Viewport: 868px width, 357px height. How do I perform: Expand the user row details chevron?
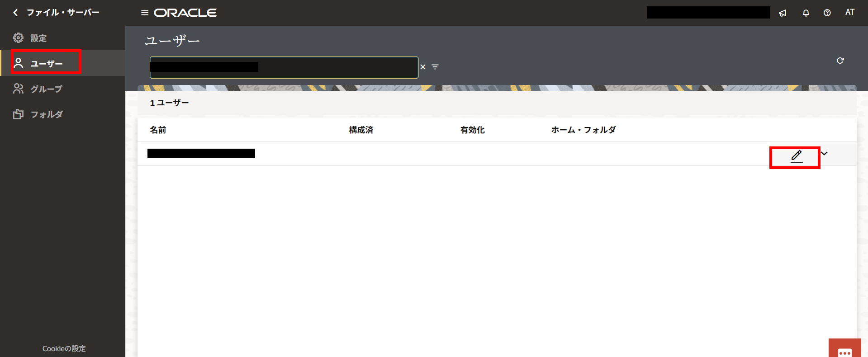pyautogui.click(x=824, y=154)
